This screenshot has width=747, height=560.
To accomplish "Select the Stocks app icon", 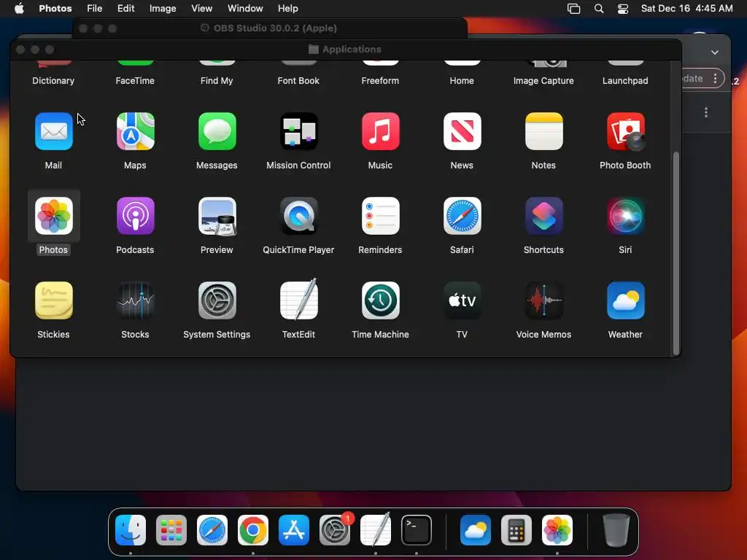I will (x=135, y=300).
